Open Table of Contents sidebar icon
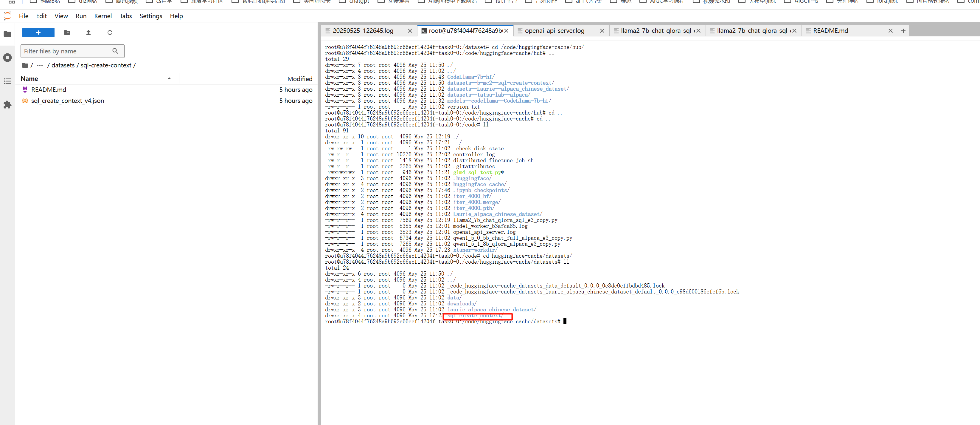Screen dimensions: 980x425 click(7, 81)
